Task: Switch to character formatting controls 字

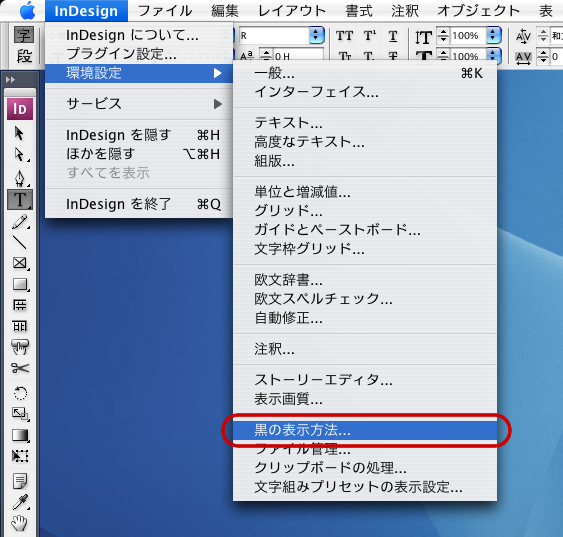Action: click(24, 35)
